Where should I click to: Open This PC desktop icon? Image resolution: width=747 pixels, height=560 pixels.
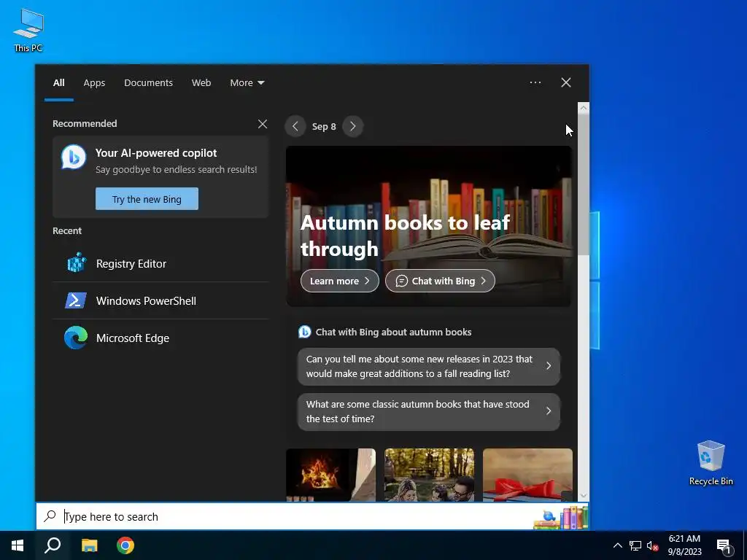pos(28,31)
